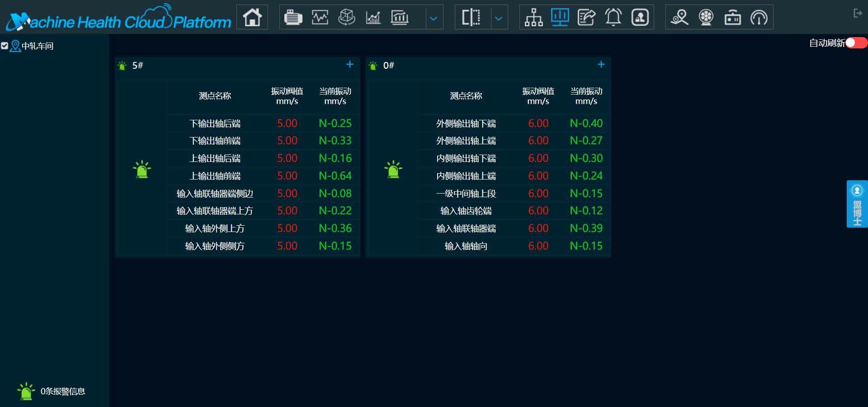Select the 输入轴联轴器端侧边 row name
Screen dimensions: 868x407
click(215, 194)
